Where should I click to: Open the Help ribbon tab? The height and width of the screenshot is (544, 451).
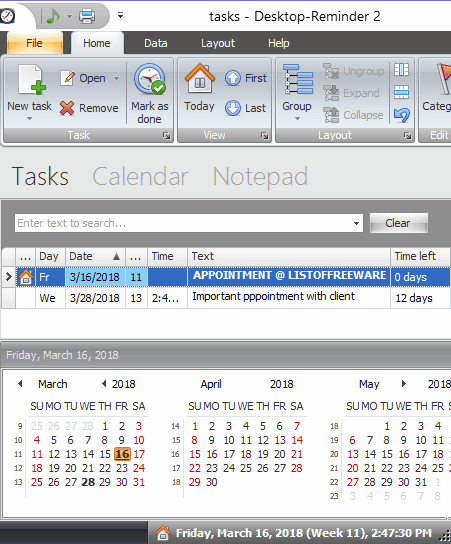click(x=279, y=43)
